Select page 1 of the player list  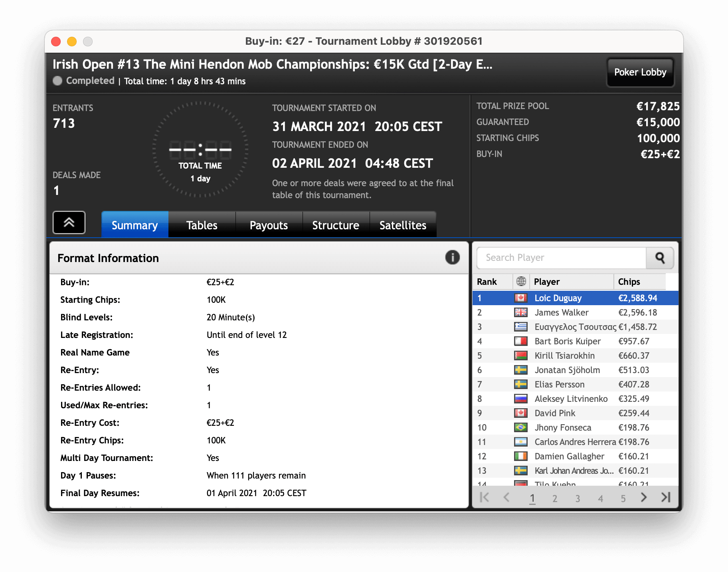[x=532, y=498]
